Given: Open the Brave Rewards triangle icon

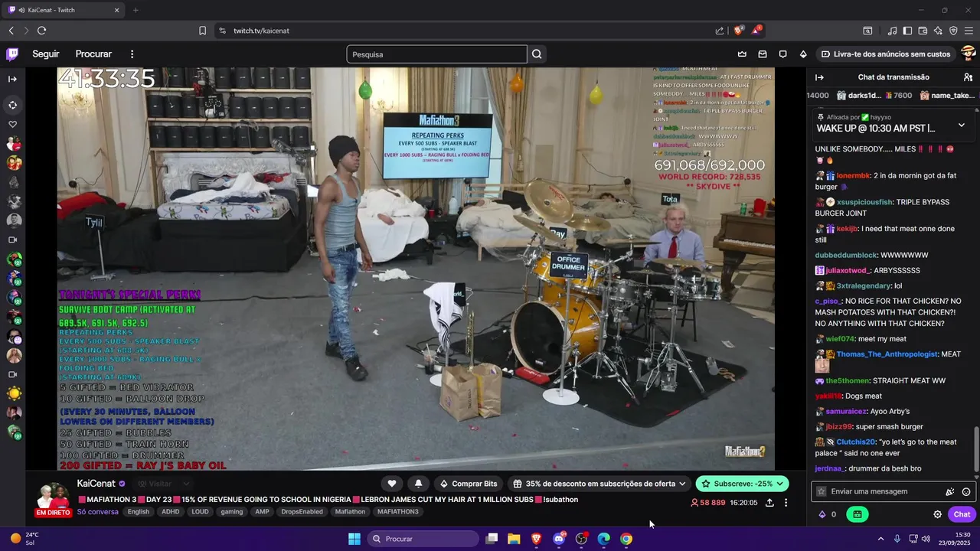Looking at the screenshot, I should coord(756,31).
